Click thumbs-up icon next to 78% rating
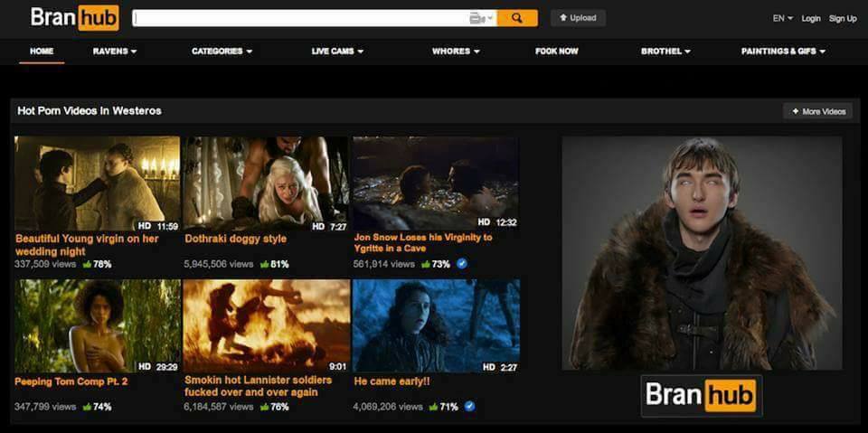The height and width of the screenshot is (433, 868). point(87,265)
